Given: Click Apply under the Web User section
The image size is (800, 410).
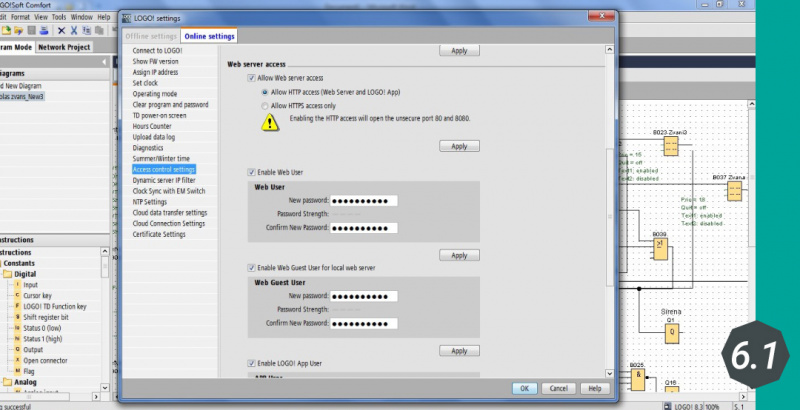Looking at the screenshot, I should 458,255.
